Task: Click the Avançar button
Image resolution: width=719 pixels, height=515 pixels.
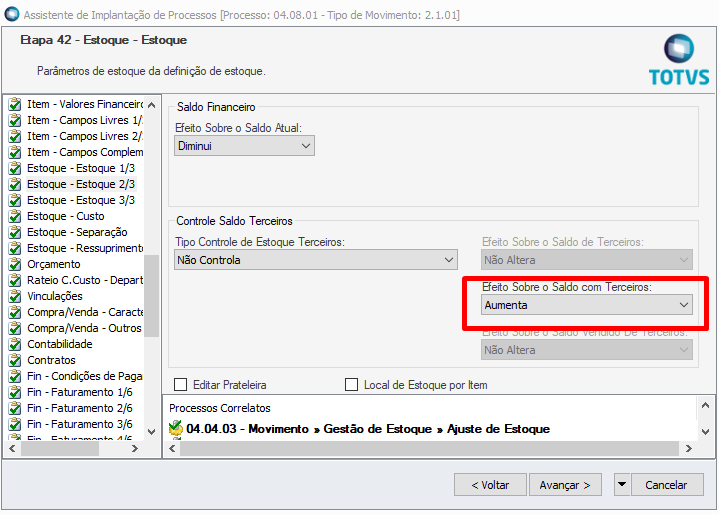Action: pos(565,484)
